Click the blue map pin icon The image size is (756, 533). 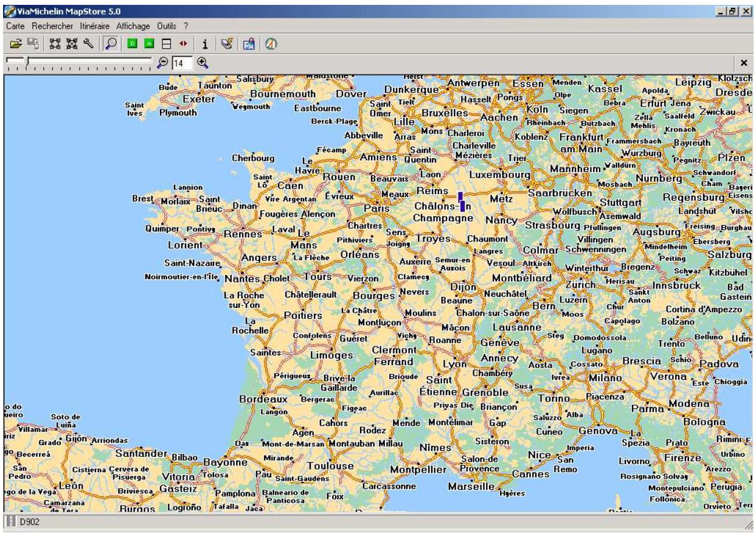pyautogui.click(x=249, y=44)
